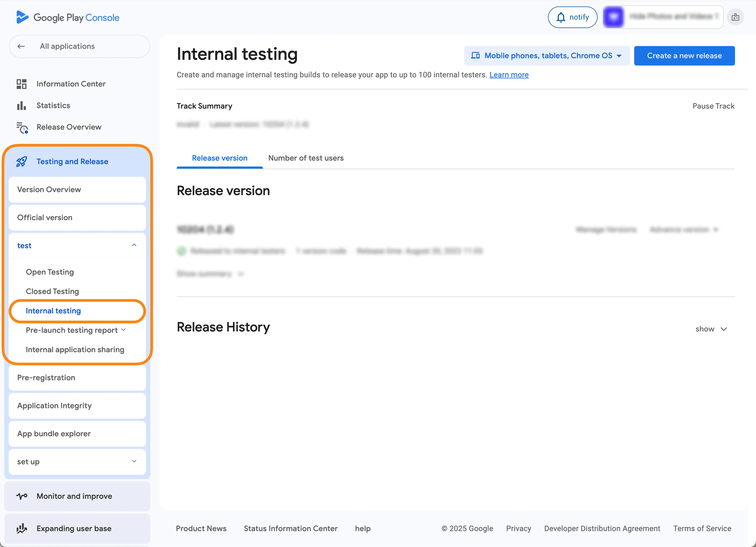Screen dimensions: 756x547
Task: Open the account badge icon at top right
Action: pos(736,17)
